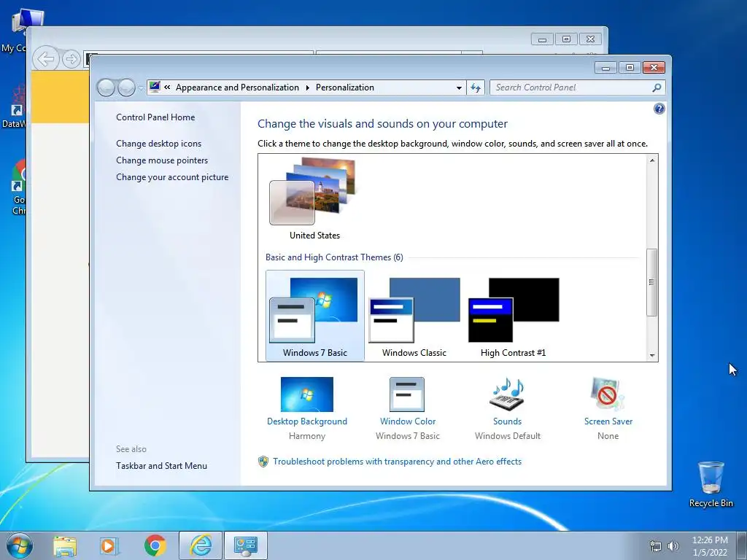Open the Start menu orb

coord(20,545)
